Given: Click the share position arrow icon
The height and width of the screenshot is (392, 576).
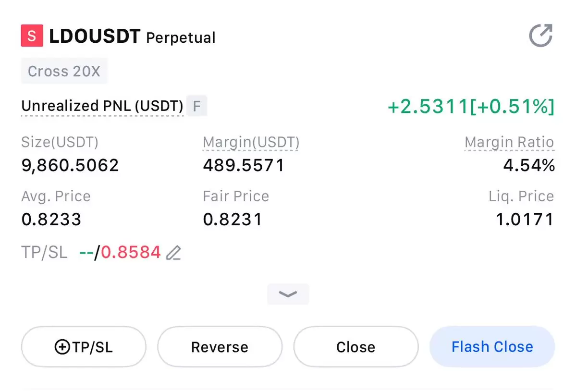Looking at the screenshot, I should point(541,36).
